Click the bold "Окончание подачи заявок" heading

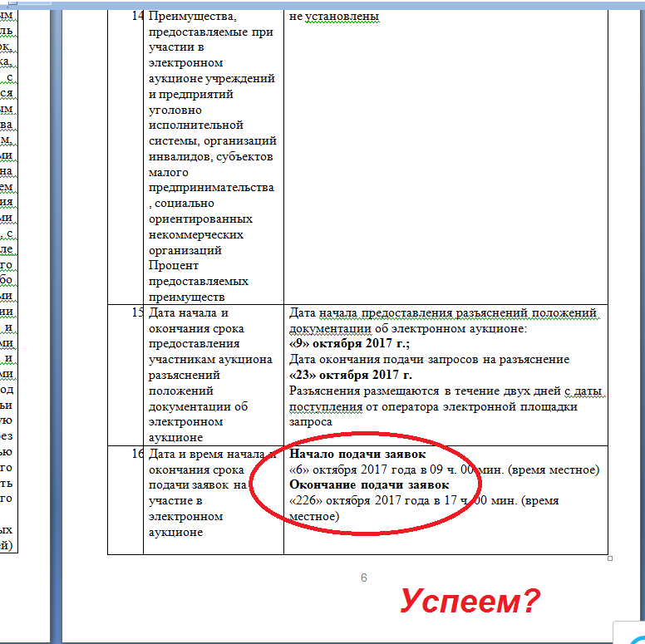click(x=369, y=485)
